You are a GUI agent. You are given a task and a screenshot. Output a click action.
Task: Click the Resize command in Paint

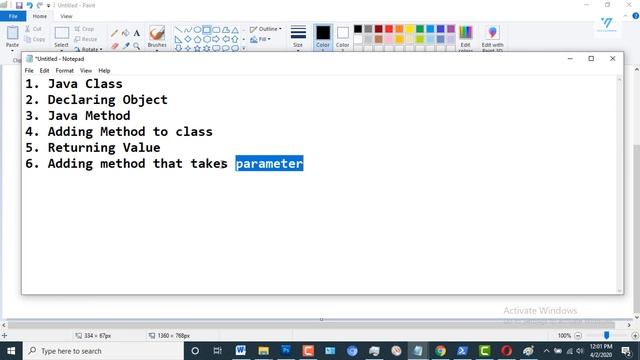(86, 39)
